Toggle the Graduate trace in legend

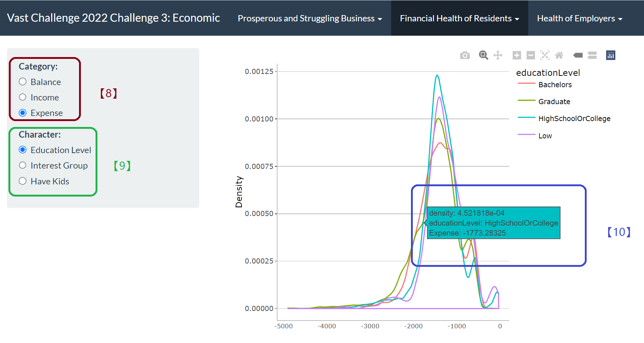pyautogui.click(x=554, y=102)
